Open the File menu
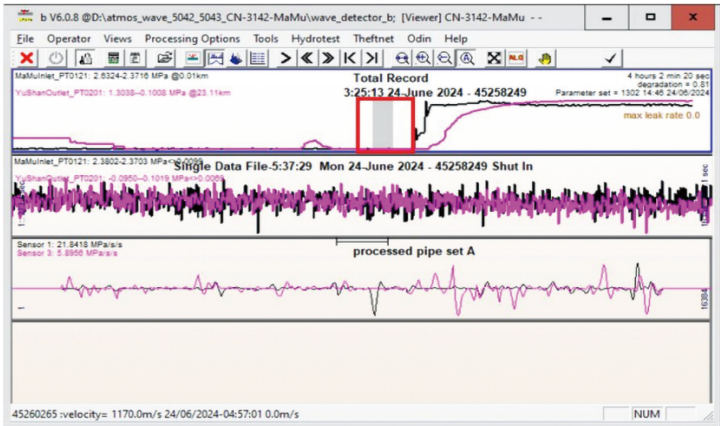720x426 pixels. coord(25,38)
